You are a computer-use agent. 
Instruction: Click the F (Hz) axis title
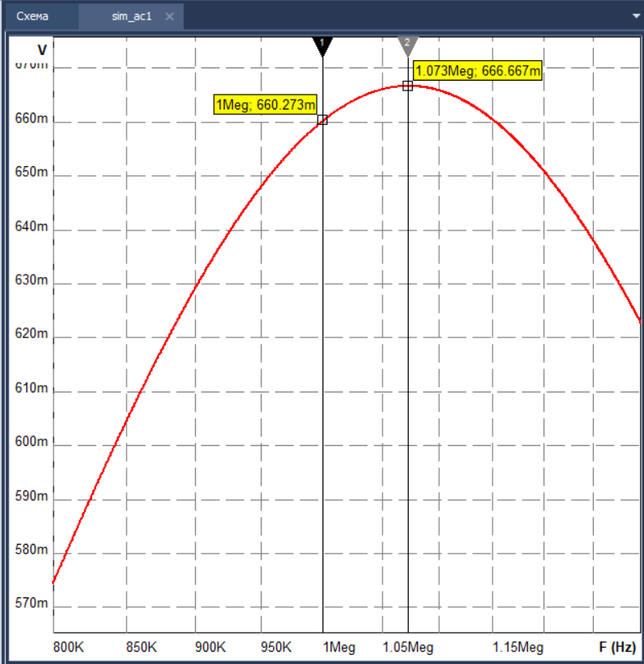pos(617,647)
